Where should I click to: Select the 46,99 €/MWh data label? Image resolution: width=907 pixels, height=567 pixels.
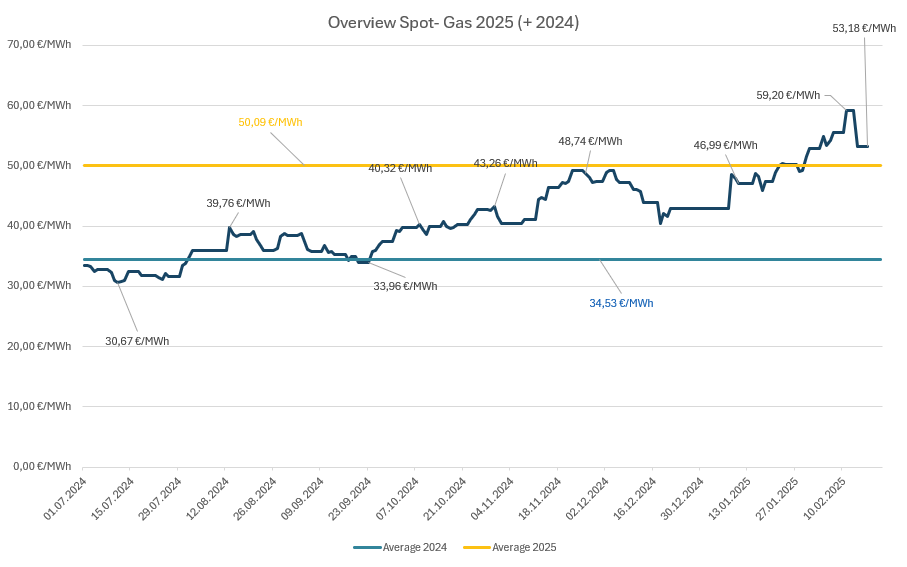(725, 145)
